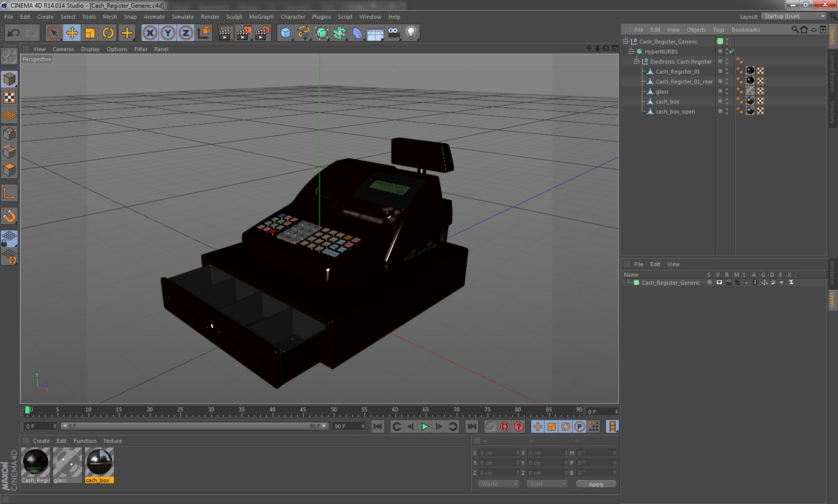Select the Scale tool in the top toolbar
The width and height of the screenshot is (838, 504).
[90, 33]
